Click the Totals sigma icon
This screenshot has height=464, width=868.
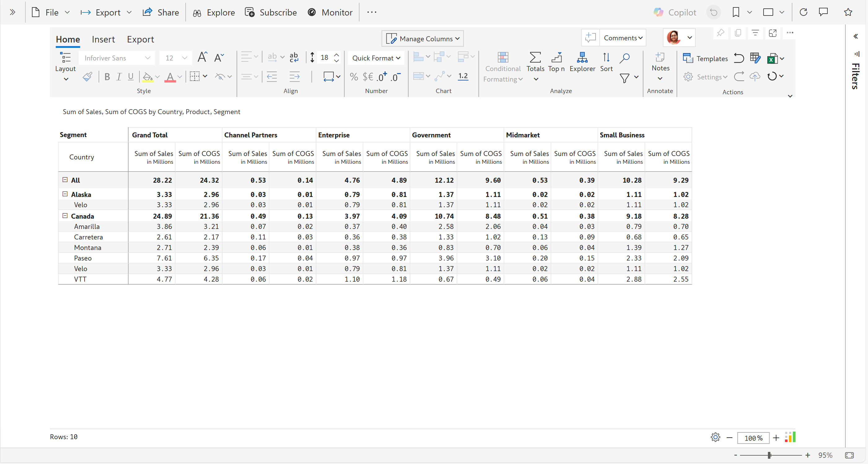coord(535,57)
